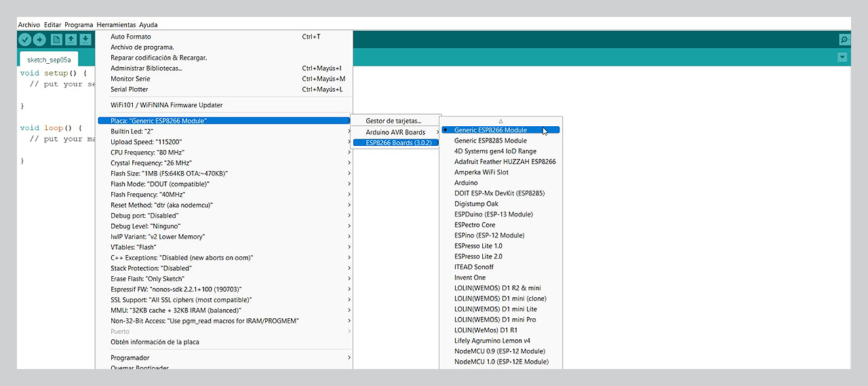Open the Editar menu
This screenshot has width=868, height=386.
[52, 24]
